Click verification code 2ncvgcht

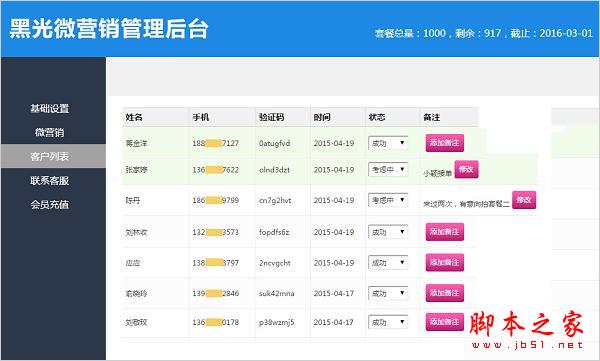pyautogui.click(x=275, y=263)
